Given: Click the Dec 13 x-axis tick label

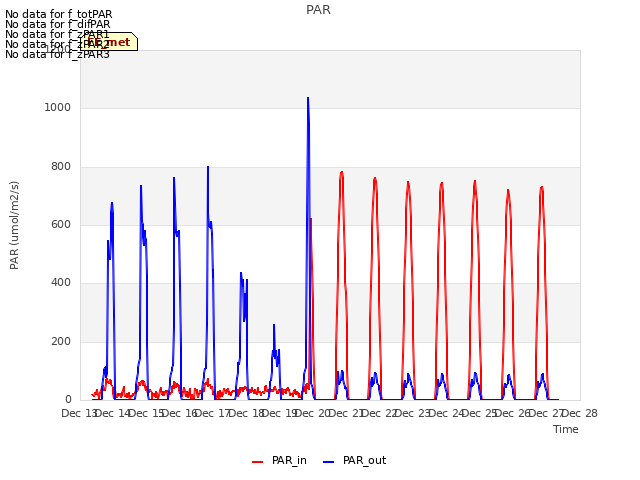Looking at the screenshot, I should click(x=79, y=413).
